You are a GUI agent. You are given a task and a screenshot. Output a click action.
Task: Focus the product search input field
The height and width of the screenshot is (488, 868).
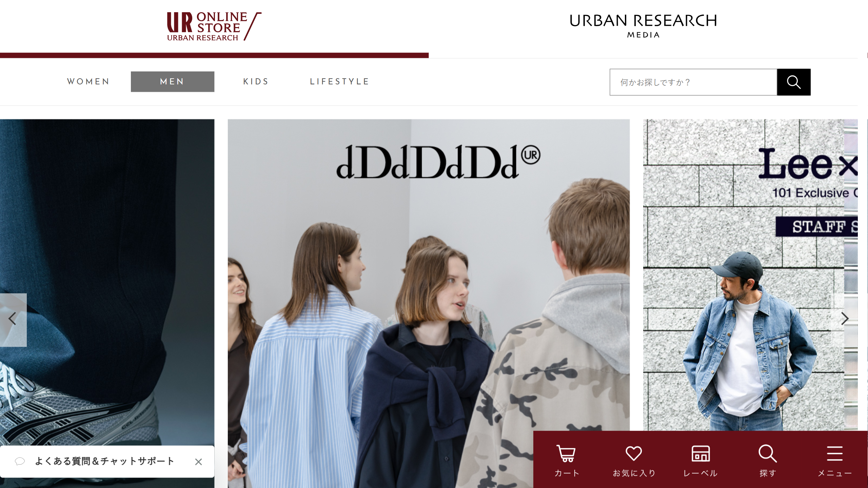(693, 82)
